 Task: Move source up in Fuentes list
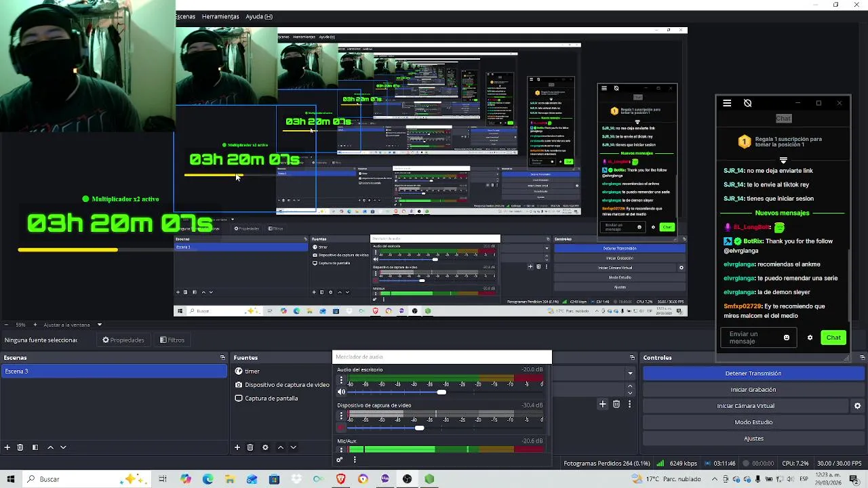[x=280, y=447]
